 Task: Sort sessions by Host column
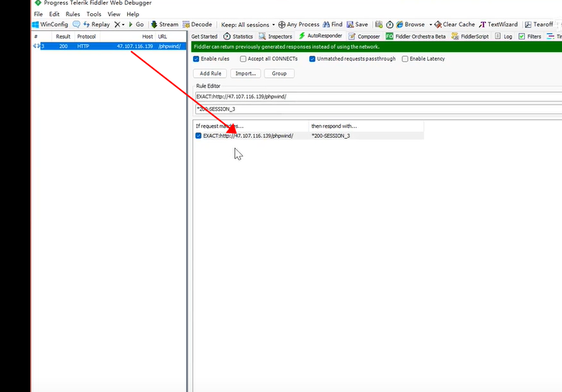click(128, 36)
